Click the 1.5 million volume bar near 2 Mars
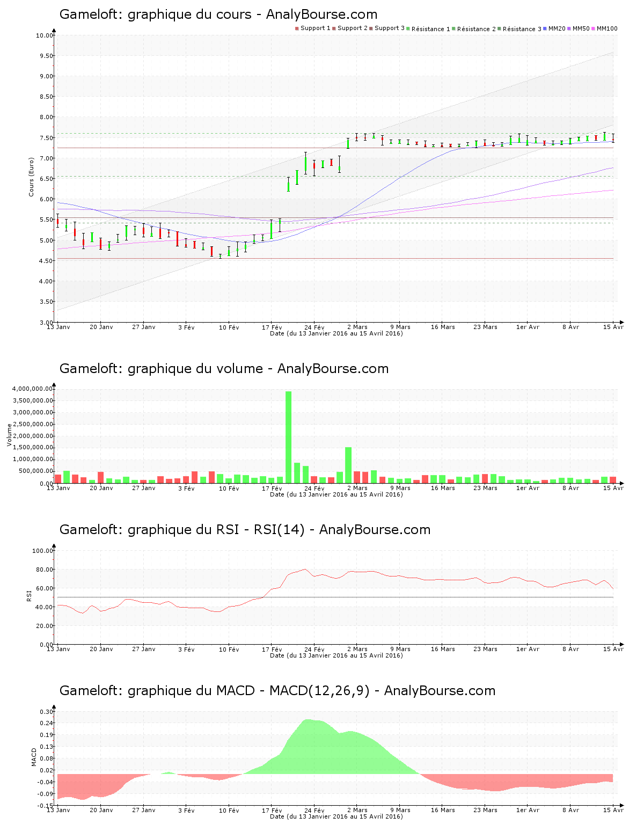Viewport: 644px width, 832px height. point(348,465)
